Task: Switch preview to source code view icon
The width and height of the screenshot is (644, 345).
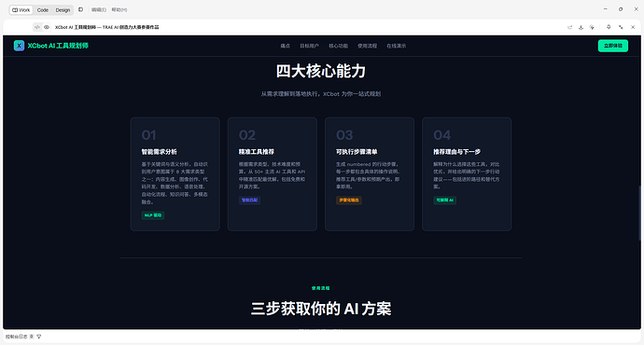Action: [37, 27]
